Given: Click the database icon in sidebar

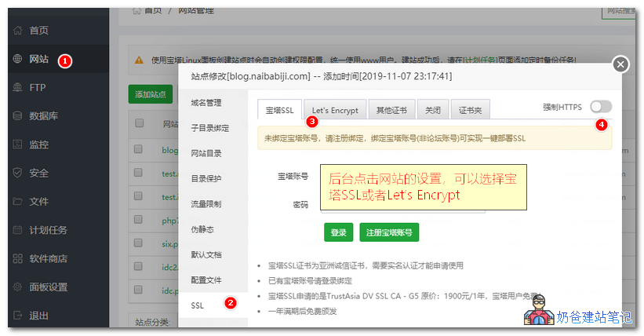Looking at the screenshot, I should coord(16,116).
